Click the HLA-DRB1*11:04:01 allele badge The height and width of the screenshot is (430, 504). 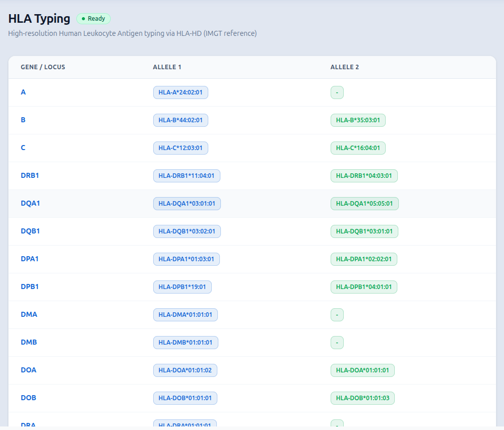[187, 176]
